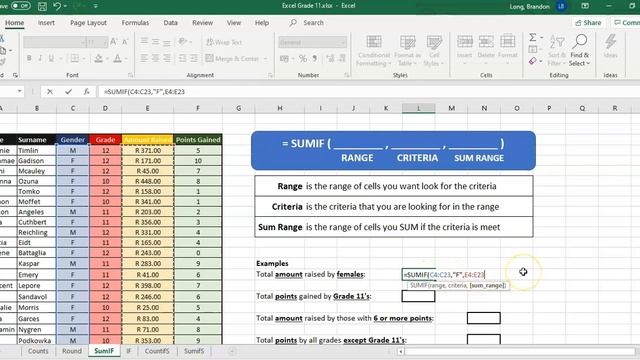Open the Review ribbon tab

coord(202,23)
